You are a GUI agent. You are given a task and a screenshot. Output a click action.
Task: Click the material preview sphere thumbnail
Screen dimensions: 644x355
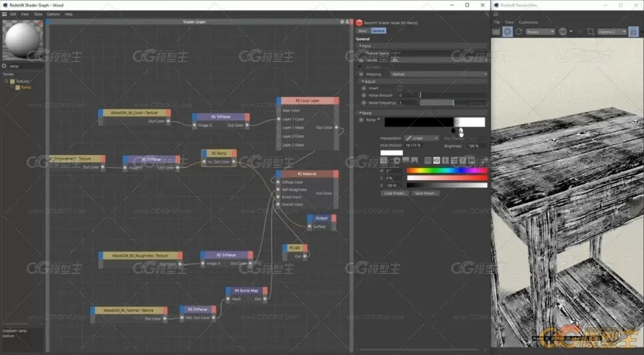pyautogui.click(x=22, y=40)
